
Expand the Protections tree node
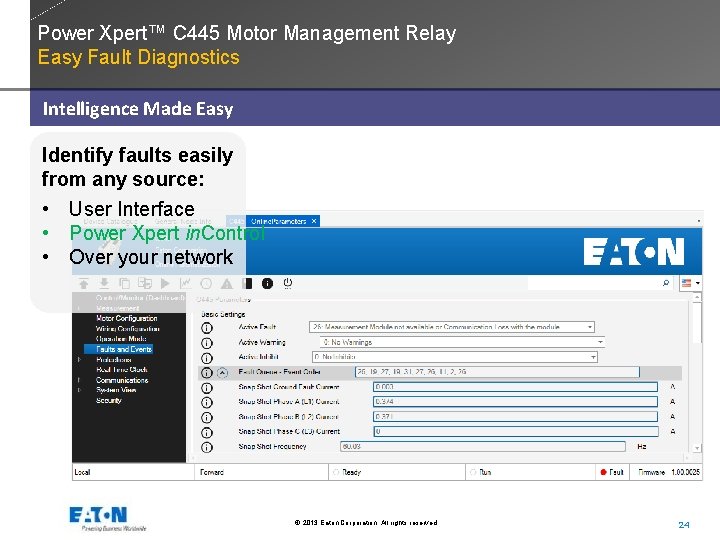[x=79, y=360]
